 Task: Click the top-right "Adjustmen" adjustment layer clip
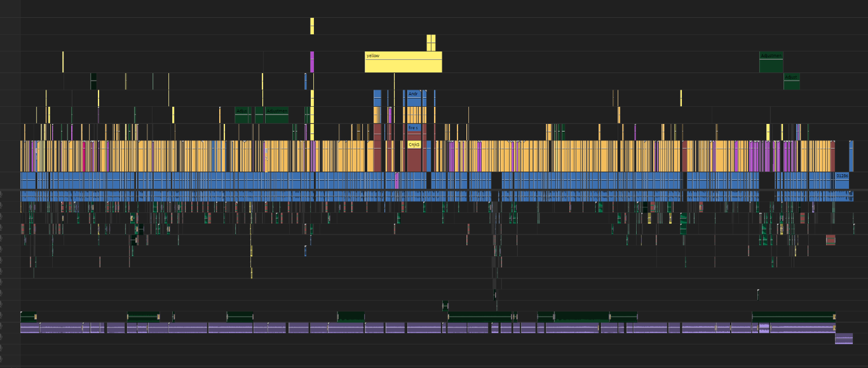[x=771, y=62]
